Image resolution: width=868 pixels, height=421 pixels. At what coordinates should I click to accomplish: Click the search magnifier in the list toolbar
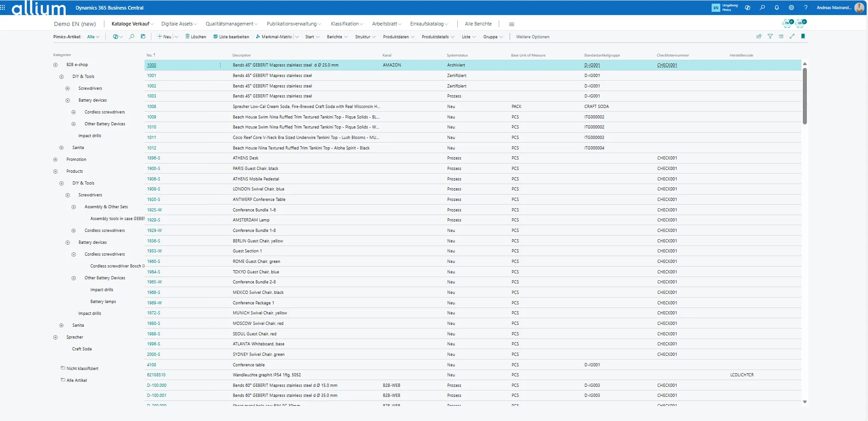click(132, 36)
